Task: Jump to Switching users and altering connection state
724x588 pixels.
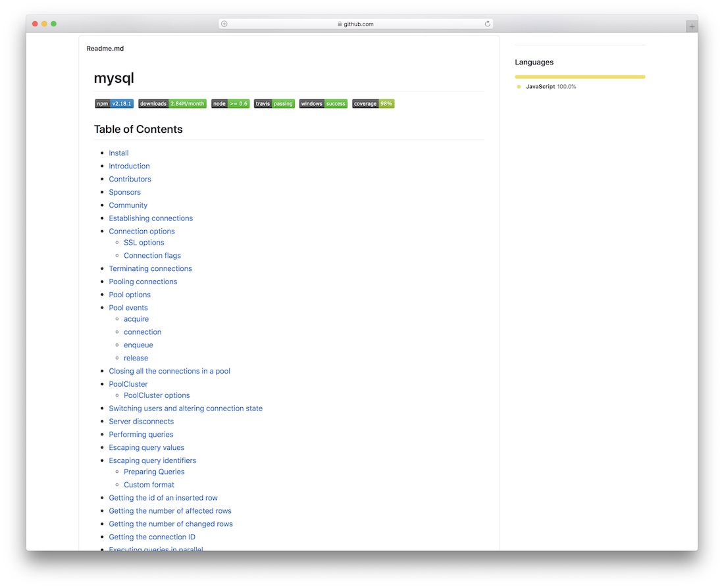Action: [x=186, y=408]
